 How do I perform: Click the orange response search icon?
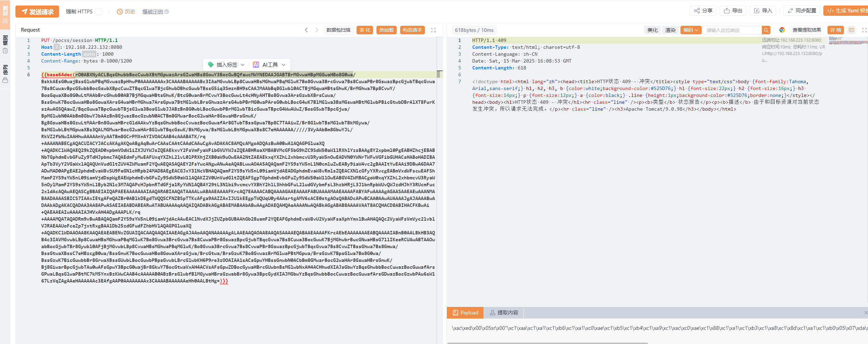766,30
